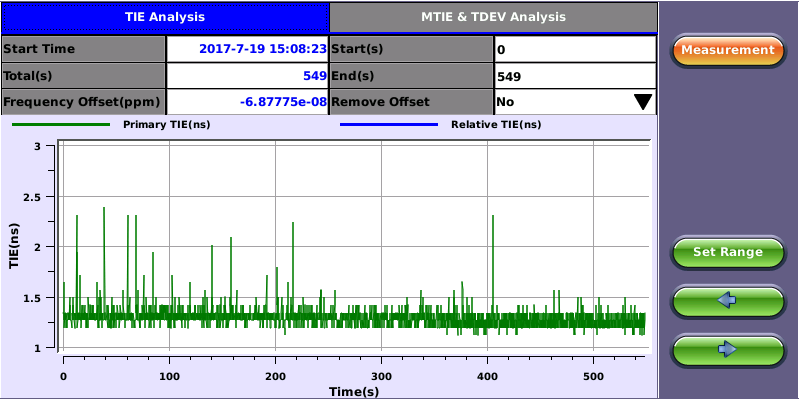Select the Total(s) value 549
Screen dimensions: 800x400
click(315, 76)
